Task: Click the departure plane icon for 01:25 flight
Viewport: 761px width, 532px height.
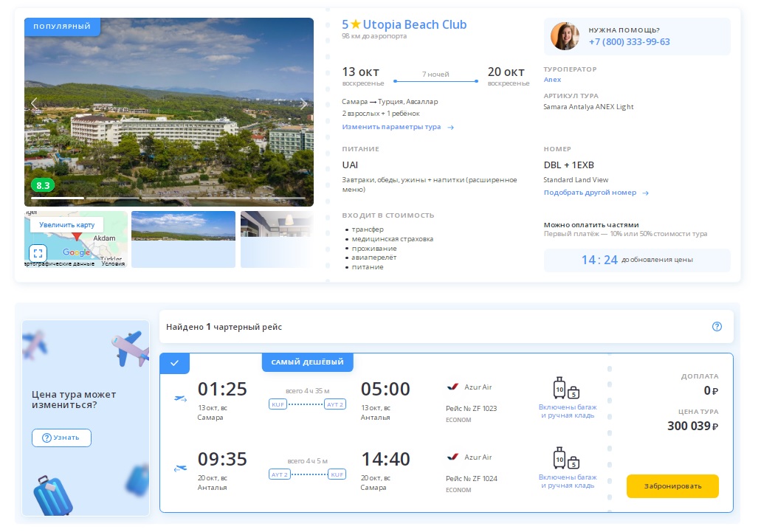Action: click(x=181, y=398)
